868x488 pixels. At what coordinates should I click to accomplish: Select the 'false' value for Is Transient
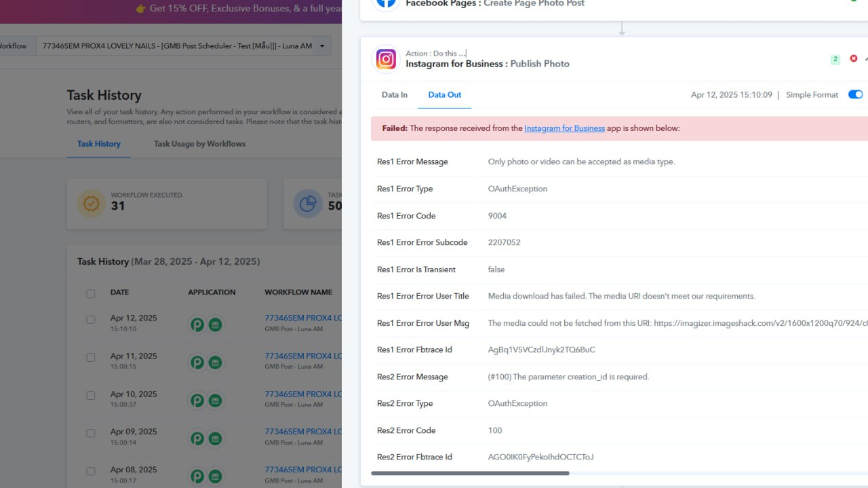[496, 269]
